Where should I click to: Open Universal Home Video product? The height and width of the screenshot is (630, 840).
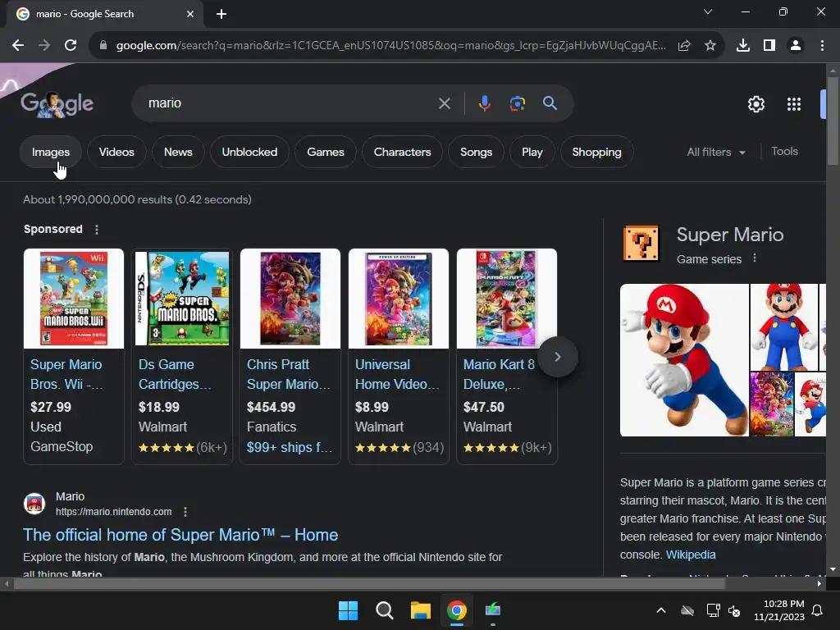(396, 374)
